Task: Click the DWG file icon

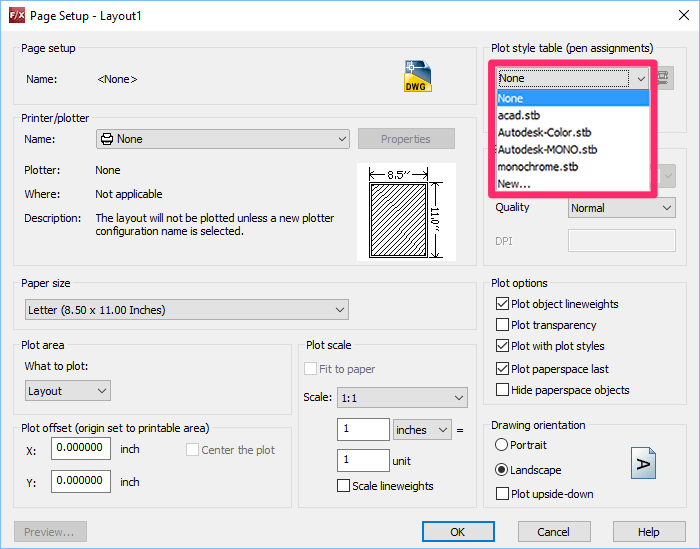Action: click(418, 76)
